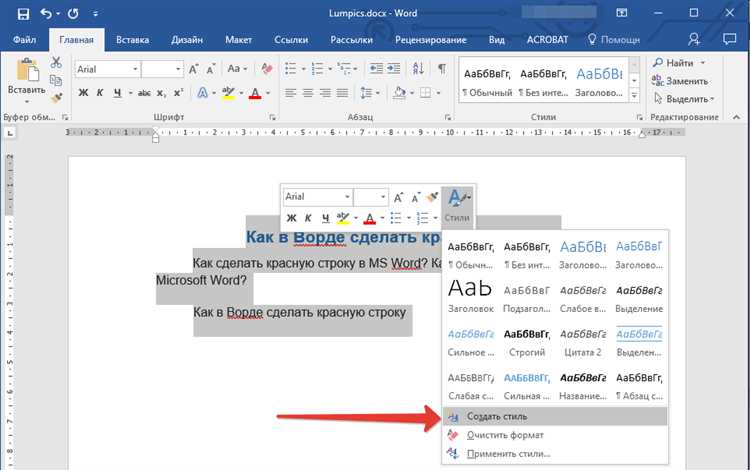Viewport: 750px width, 470px height.
Task: Click the bulleted list icon in ribbon
Action: tap(290, 69)
